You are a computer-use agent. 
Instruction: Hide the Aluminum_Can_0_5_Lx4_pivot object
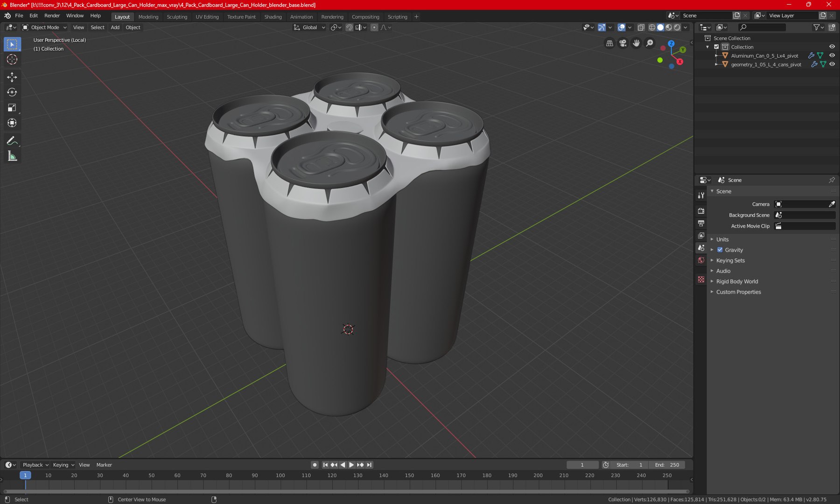pyautogui.click(x=832, y=56)
